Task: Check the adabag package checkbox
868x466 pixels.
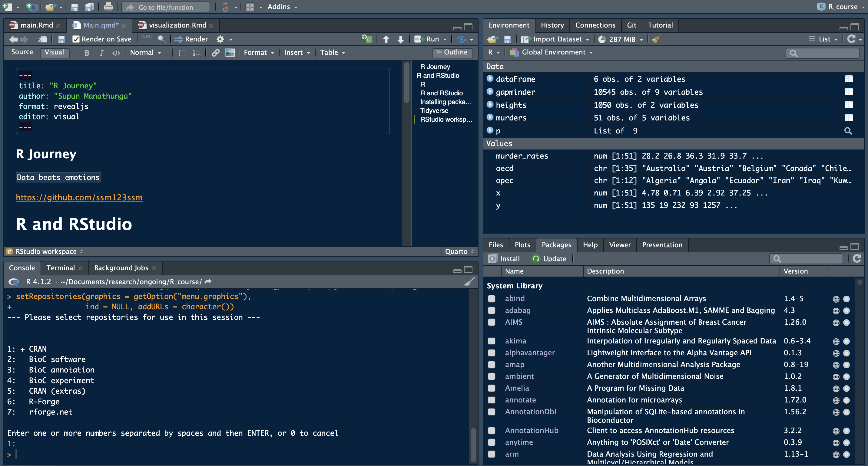Action: pyautogui.click(x=492, y=310)
